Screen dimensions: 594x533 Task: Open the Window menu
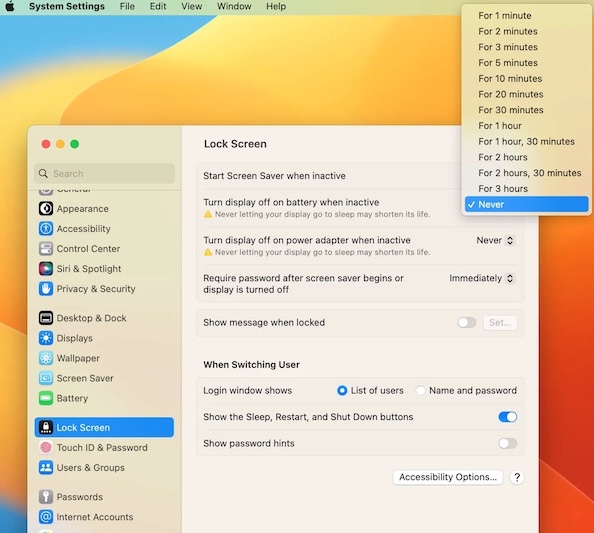tap(234, 6)
